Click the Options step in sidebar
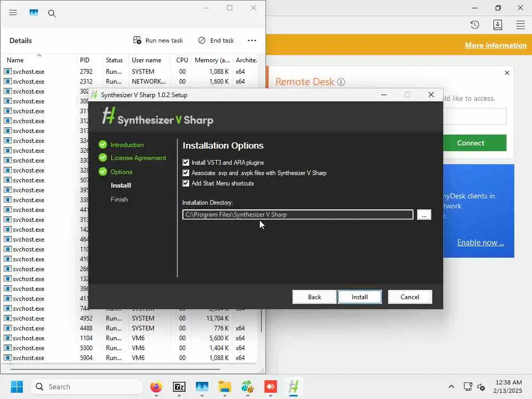Screen dimensions: 532x399 click(121, 171)
